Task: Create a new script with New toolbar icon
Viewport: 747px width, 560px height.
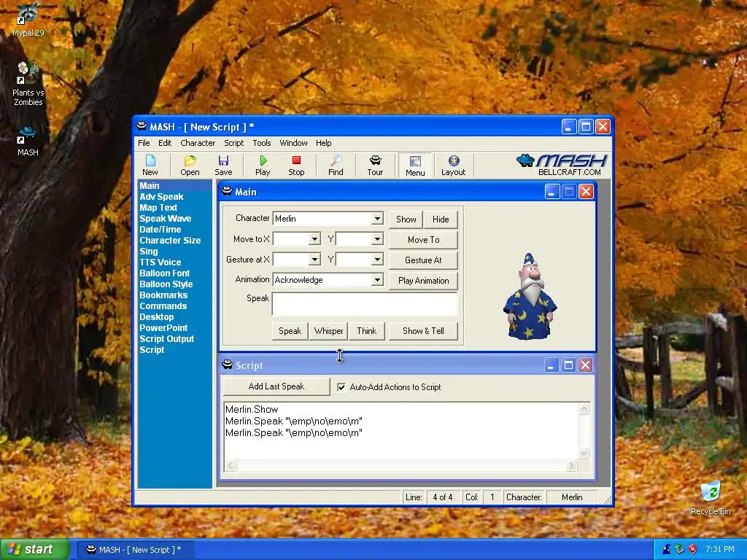Action: click(150, 166)
